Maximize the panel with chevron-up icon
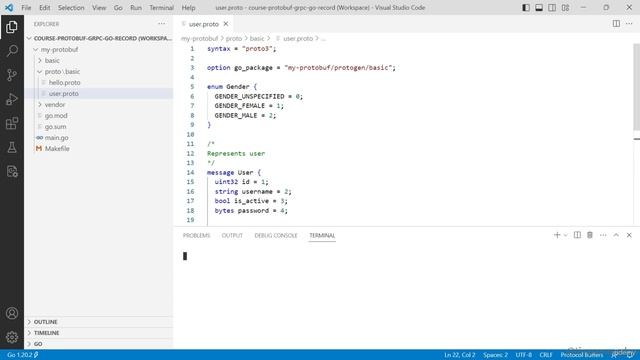The image size is (640, 360). (x=616, y=235)
